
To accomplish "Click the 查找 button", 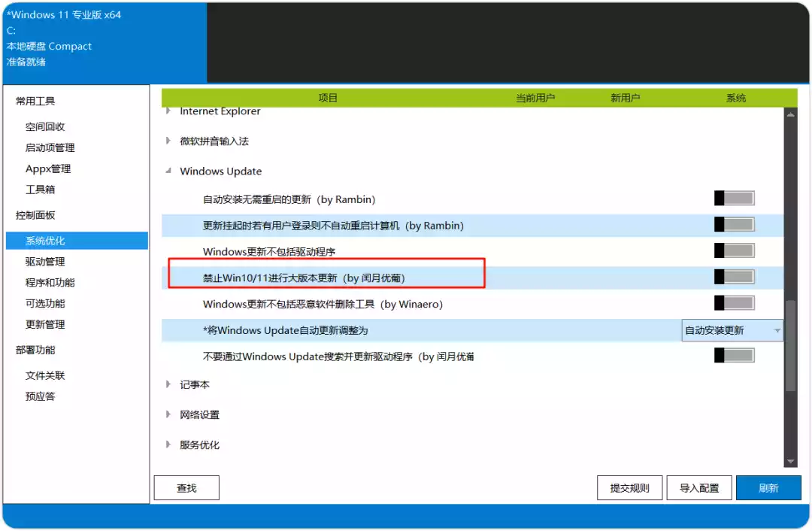I will click(x=186, y=488).
